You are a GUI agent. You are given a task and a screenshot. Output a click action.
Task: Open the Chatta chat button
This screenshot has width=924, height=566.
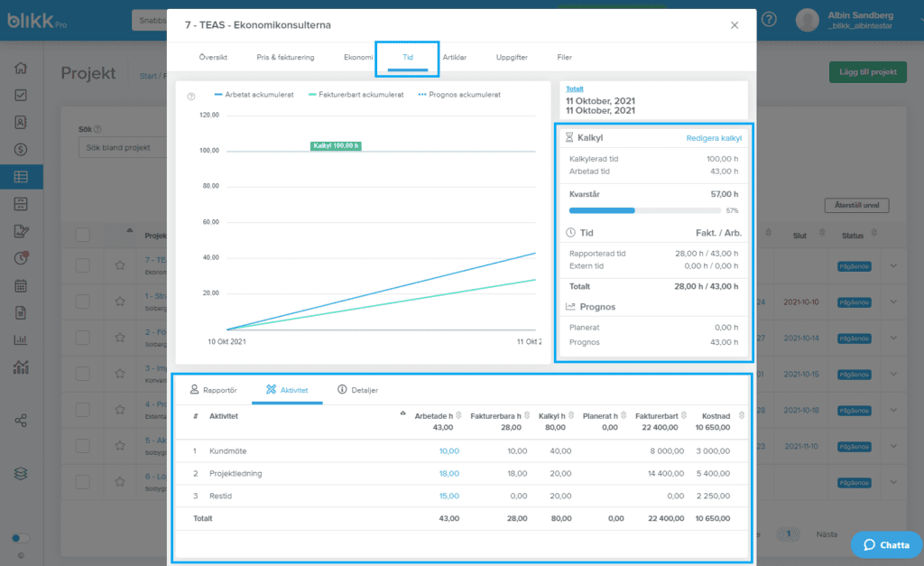[886, 544]
